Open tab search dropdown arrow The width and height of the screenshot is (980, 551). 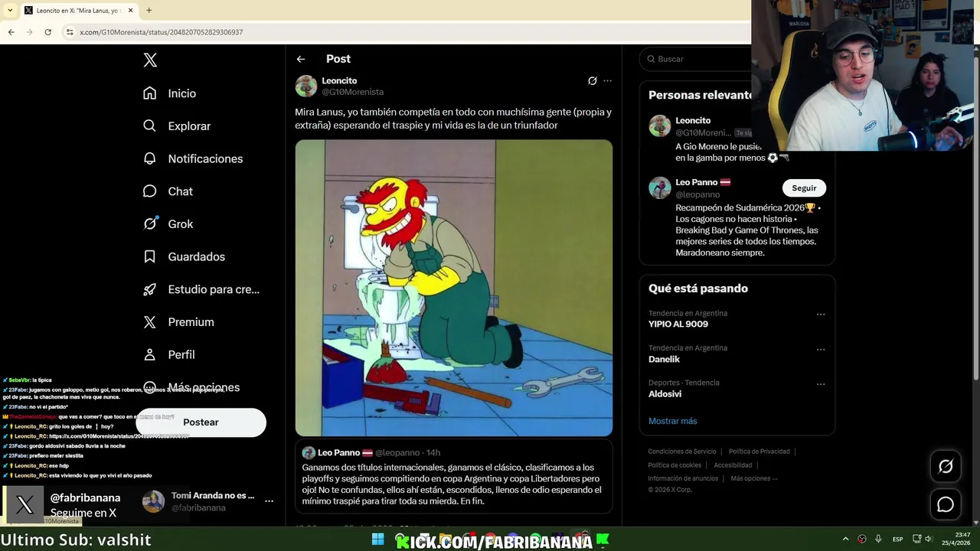coord(9,10)
